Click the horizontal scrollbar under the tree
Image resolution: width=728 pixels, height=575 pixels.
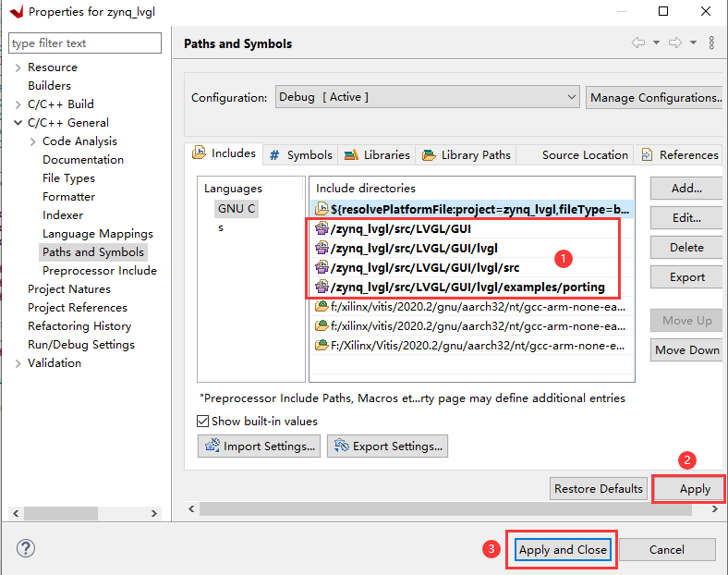point(85,513)
